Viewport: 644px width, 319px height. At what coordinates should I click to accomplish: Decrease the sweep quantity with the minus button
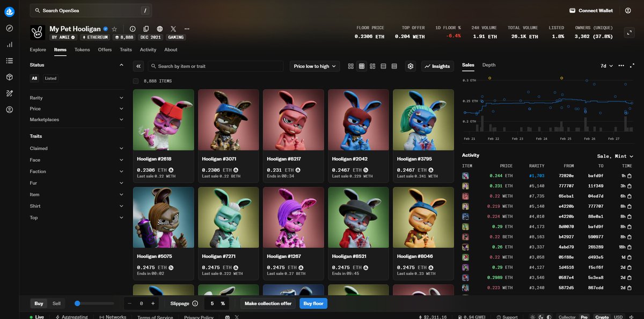[x=129, y=303]
